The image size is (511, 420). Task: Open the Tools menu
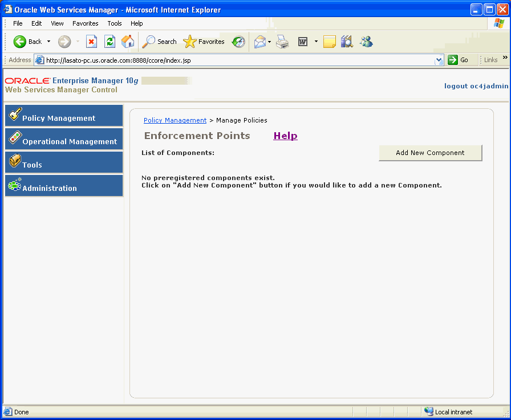[115, 23]
